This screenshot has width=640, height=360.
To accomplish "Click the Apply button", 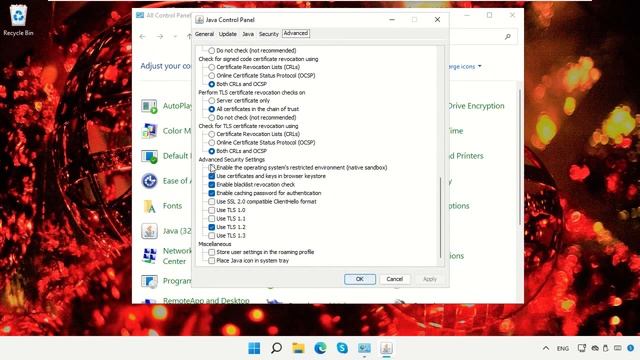I will (x=430, y=279).
